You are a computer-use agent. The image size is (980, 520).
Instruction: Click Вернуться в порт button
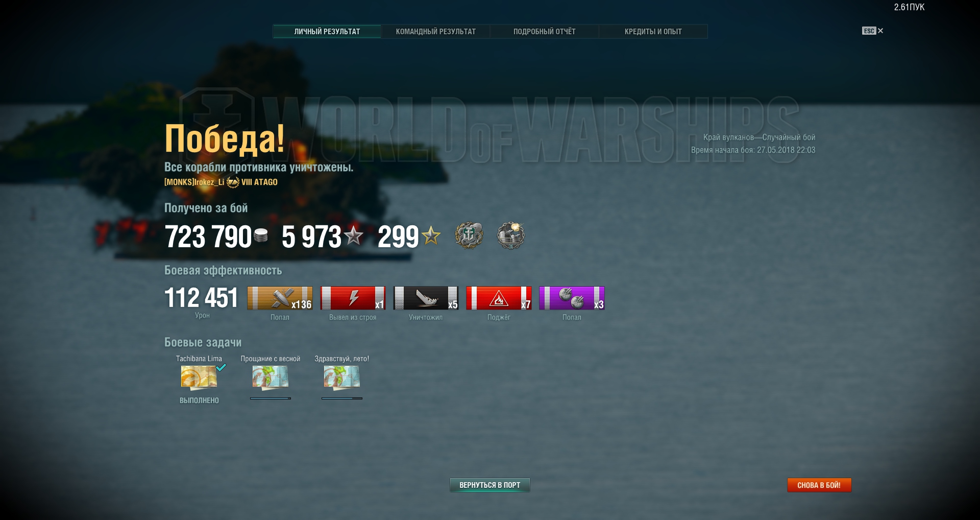tap(490, 485)
